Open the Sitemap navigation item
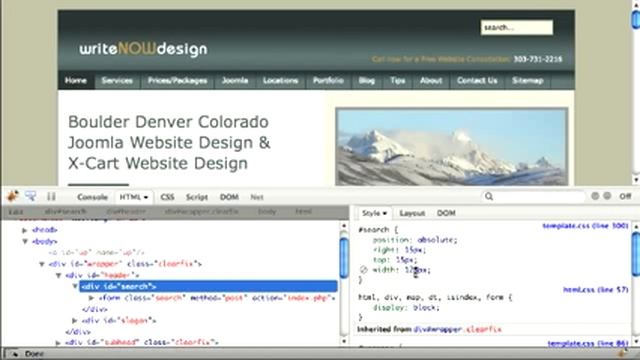The height and width of the screenshot is (360, 640). click(x=528, y=80)
